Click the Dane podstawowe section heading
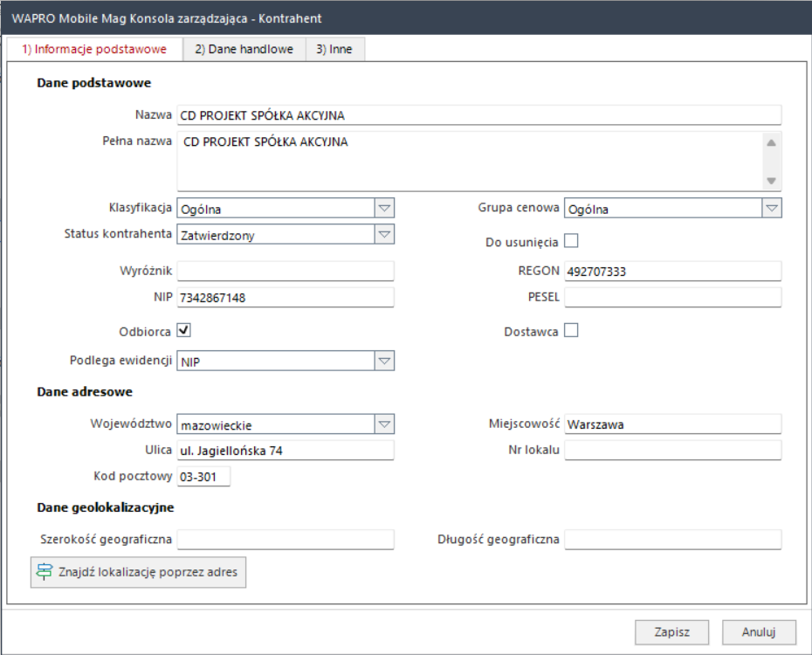This screenshot has width=812, height=655. [x=93, y=83]
